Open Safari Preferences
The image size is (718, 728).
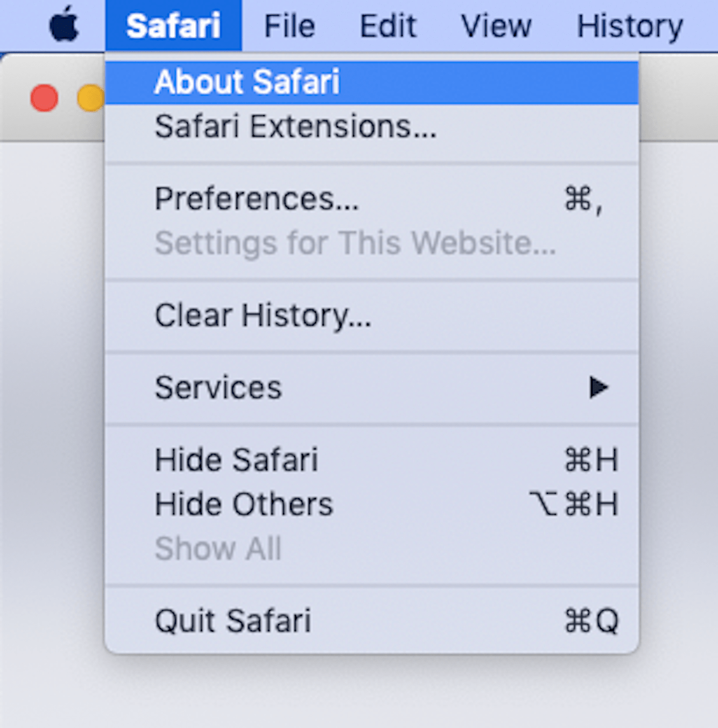(257, 199)
